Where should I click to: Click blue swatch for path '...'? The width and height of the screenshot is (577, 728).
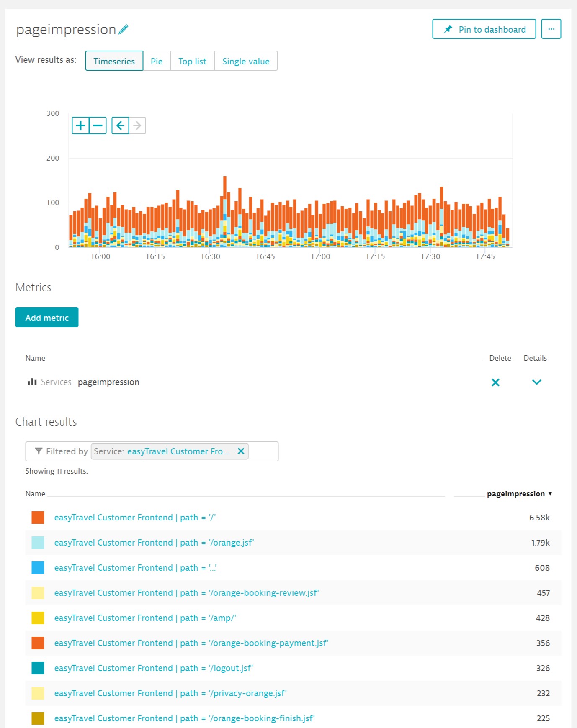(38, 568)
